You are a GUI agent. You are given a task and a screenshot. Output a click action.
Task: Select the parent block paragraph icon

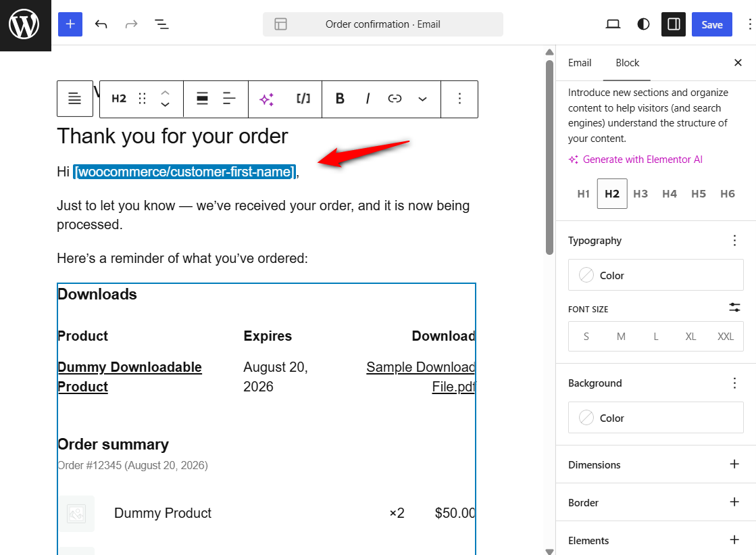[x=75, y=99]
